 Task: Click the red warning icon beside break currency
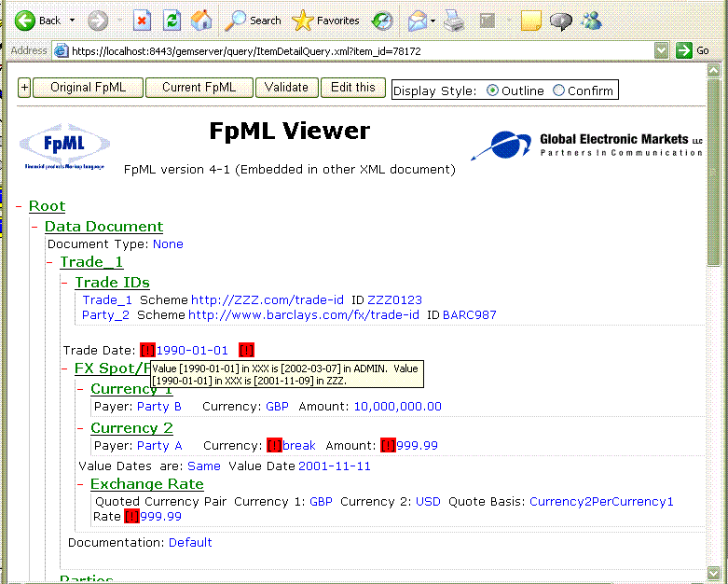click(x=274, y=445)
